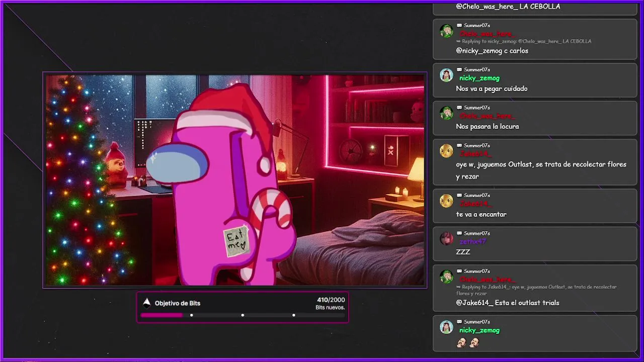The height and width of the screenshot is (362, 644).
Task: Click the Bits goal progress bar
Action: (x=243, y=315)
